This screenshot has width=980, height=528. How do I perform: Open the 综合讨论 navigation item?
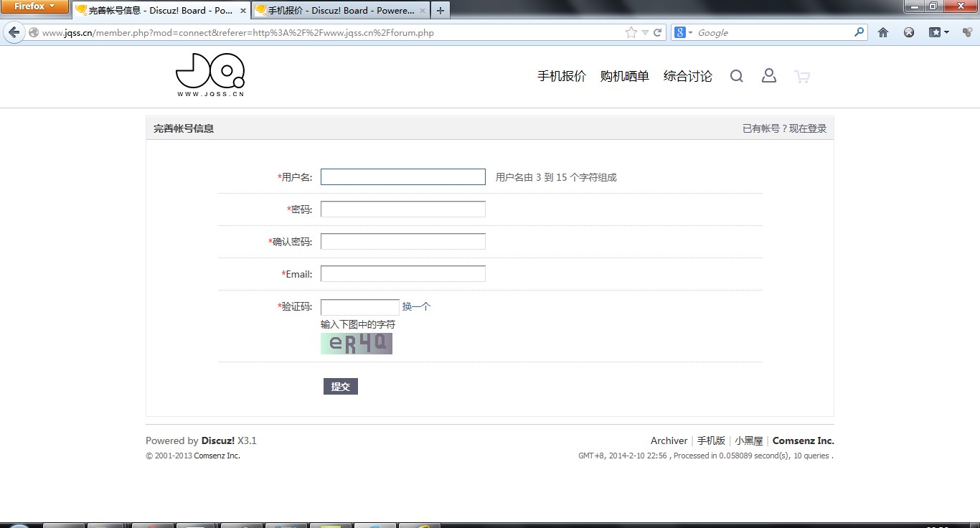pyautogui.click(x=688, y=76)
